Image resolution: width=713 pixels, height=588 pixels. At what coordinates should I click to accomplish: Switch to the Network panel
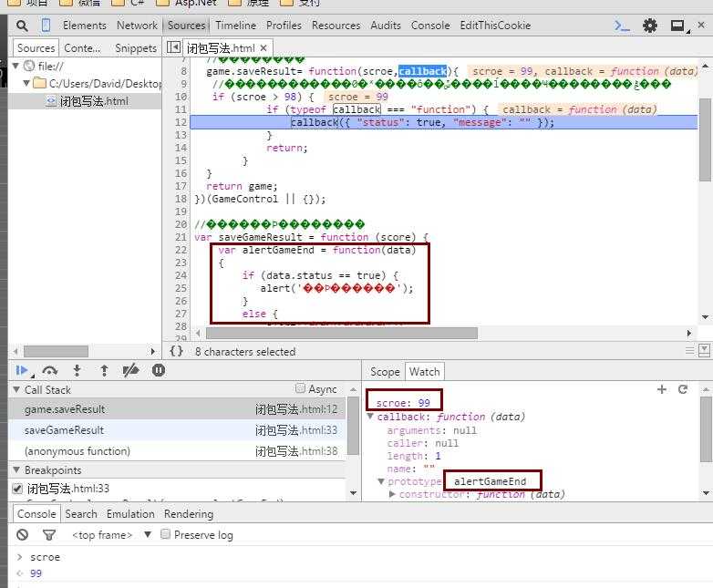coord(137,26)
